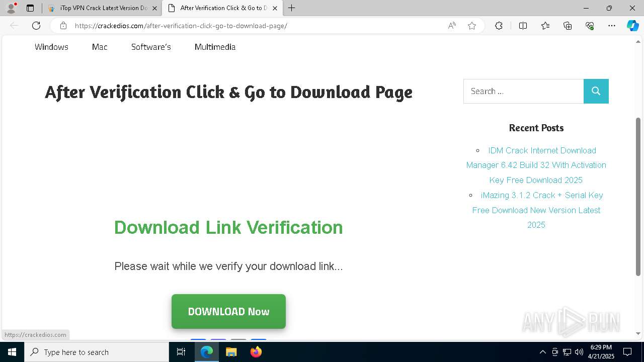Open the Mac menu item

coord(100,47)
